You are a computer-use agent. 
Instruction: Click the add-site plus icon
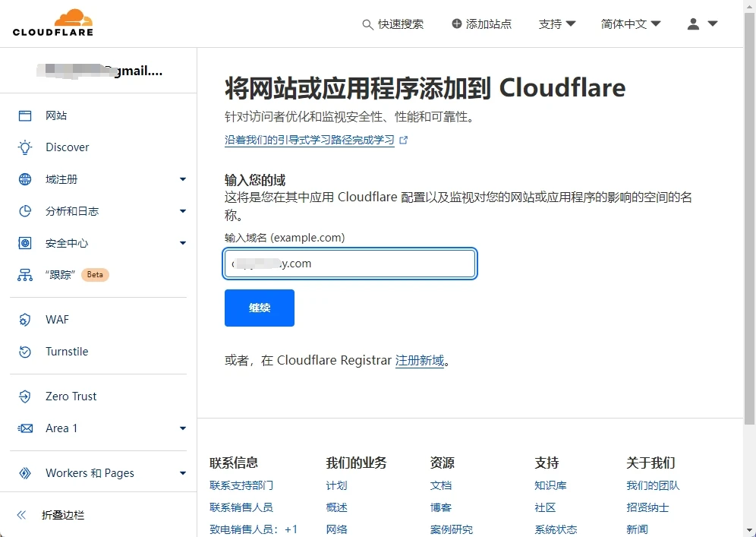click(x=456, y=24)
